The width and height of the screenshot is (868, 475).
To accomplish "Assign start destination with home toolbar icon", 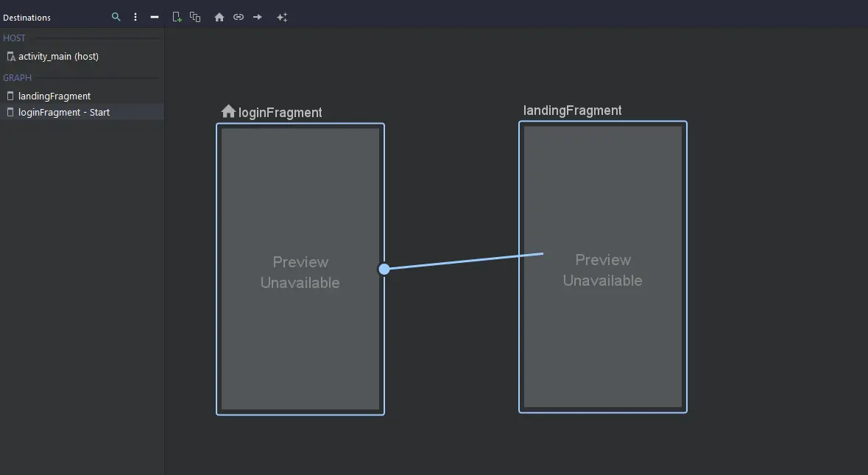I will [x=219, y=17].
